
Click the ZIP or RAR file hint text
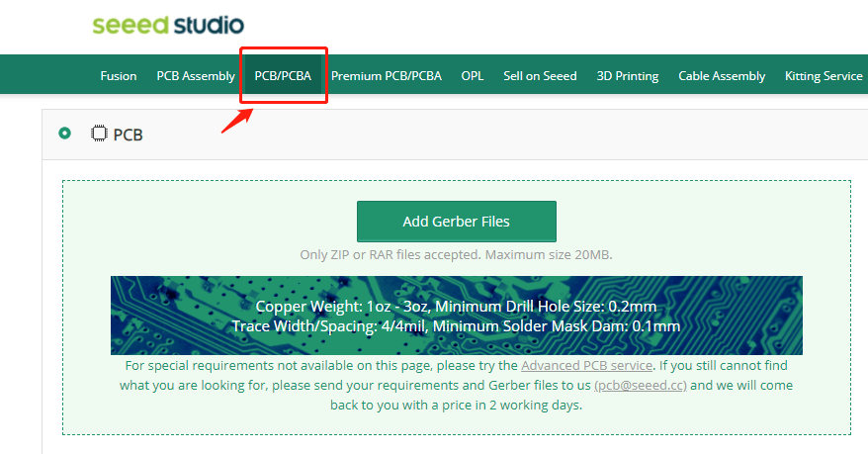tap(456, 255)
